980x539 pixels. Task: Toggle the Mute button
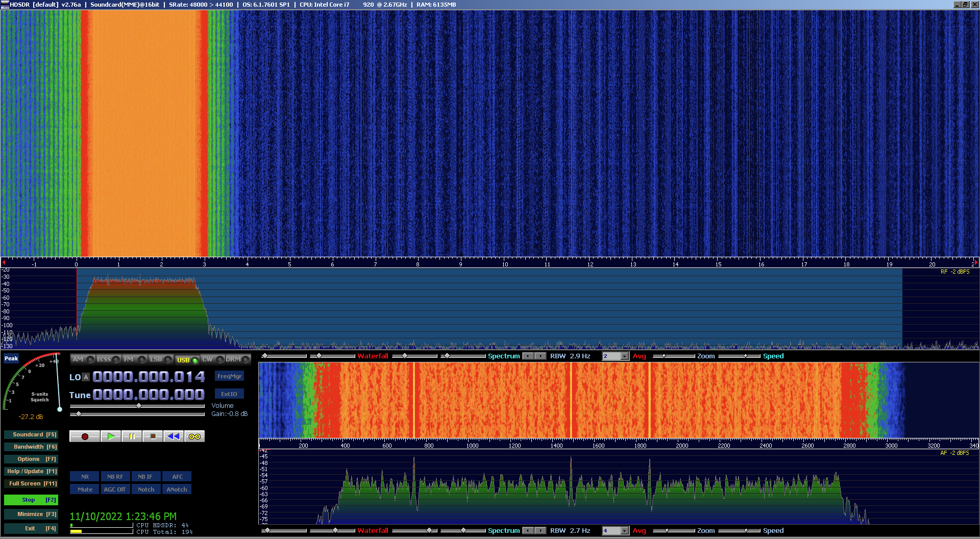point(85,489)
